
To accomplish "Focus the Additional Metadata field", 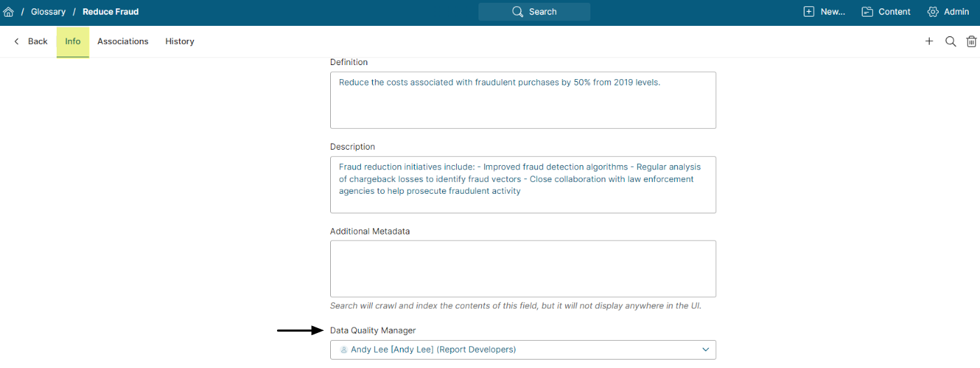I will [523, 269].
